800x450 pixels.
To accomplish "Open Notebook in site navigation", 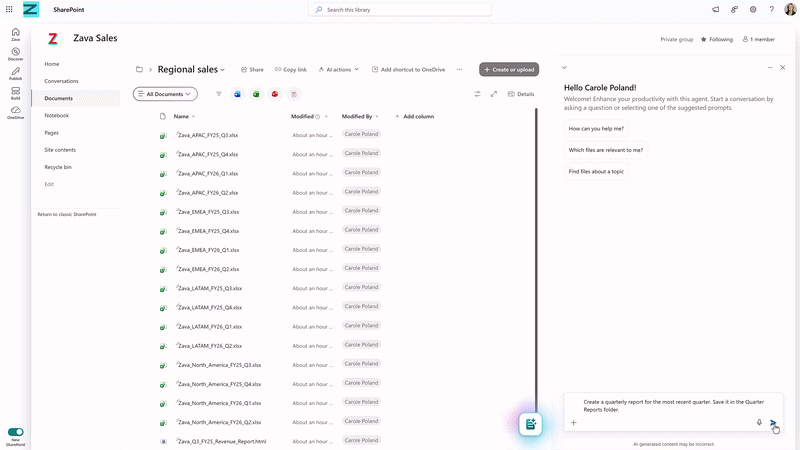I will 57,115.
